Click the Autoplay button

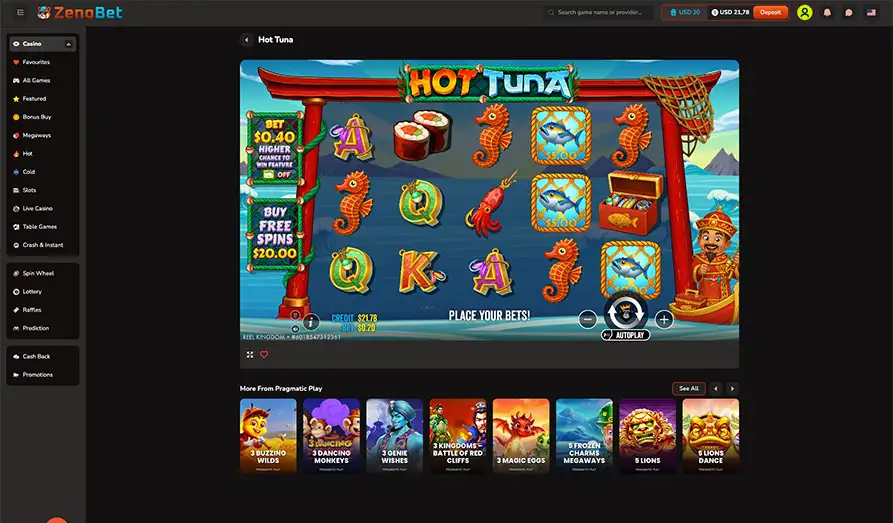pos(625,335)
